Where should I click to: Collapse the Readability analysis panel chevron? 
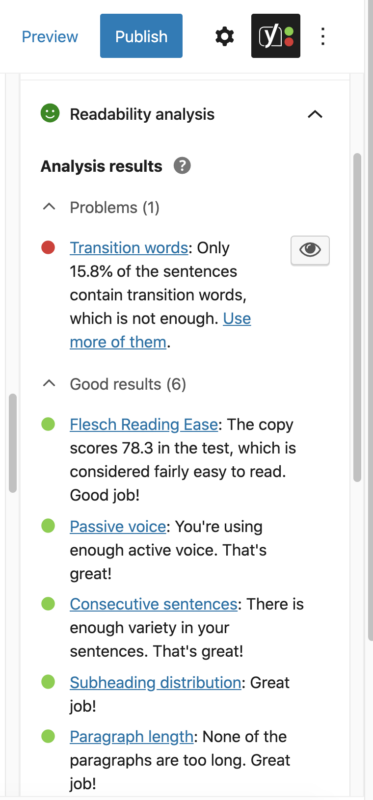tap(315, 114)
